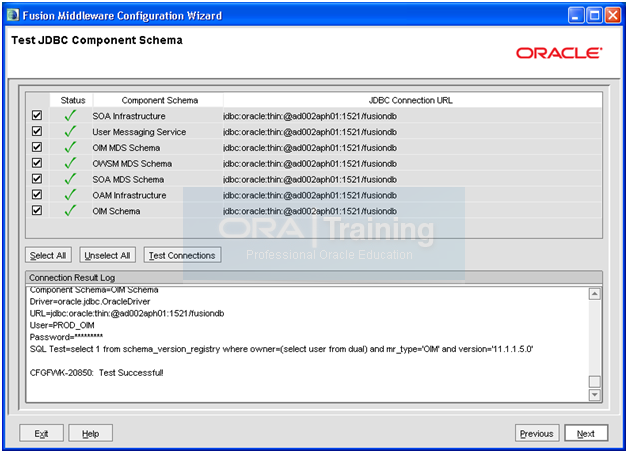This screenshot has width=628, height=453.
Task: Click the Component Schema column header
Action: tap(159, 100)
